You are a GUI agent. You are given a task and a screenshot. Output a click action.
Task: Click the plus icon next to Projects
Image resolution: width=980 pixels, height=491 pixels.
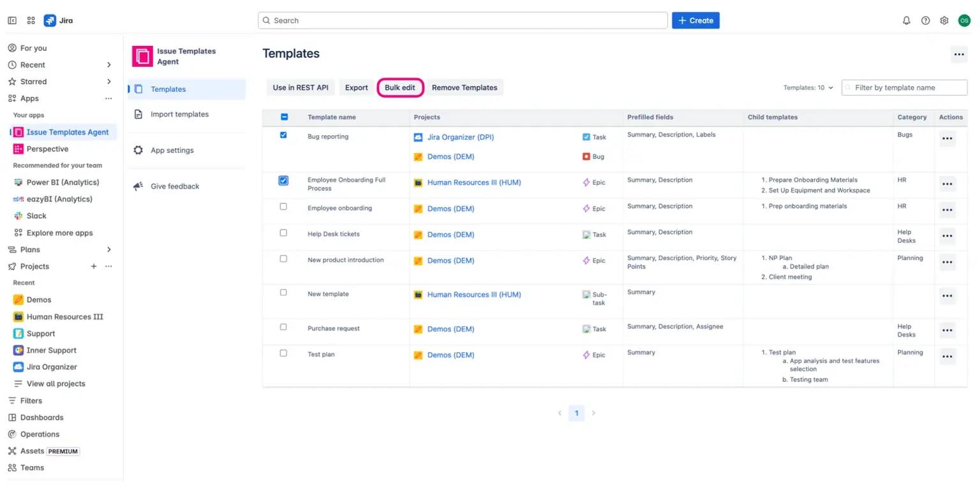coord(94,267)
